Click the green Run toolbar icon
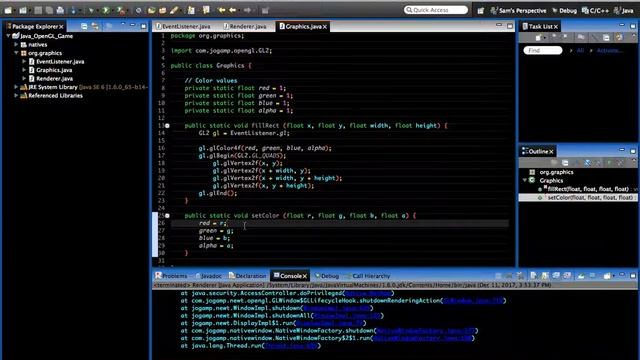640x360 pixels. click(106, 10)
